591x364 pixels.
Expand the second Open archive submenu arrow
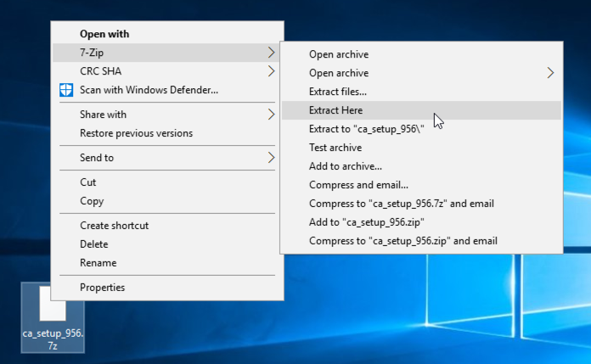point(550,73)
